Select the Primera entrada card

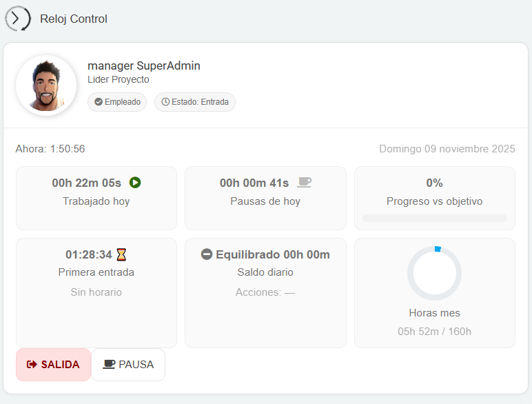pos(96,292)
